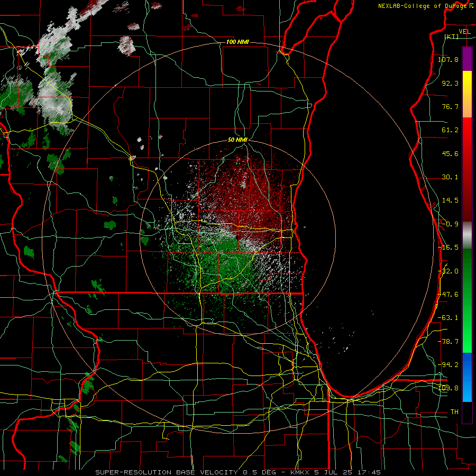This screenshot has width=476, height=476.
Task: Select the -94.2 velocity scale value
Action: pos(448,364)
